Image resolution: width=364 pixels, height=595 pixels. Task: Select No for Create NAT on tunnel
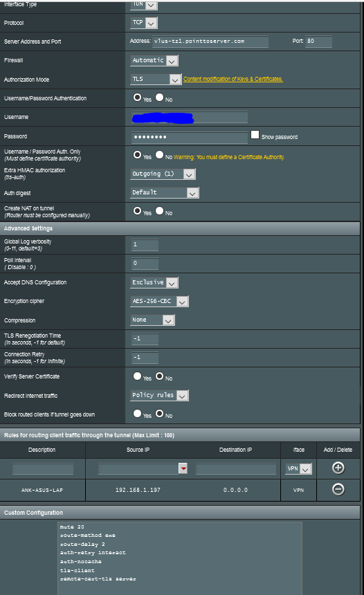click(x=159, y=210)
